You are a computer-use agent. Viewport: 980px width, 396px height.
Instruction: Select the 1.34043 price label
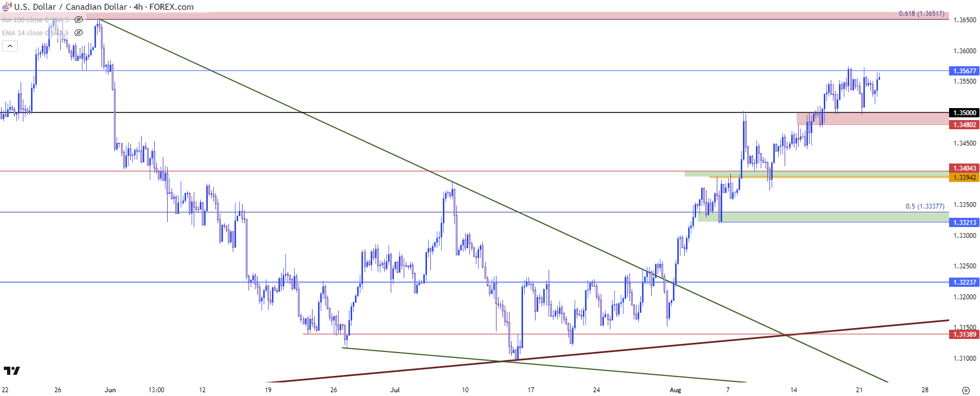[964, 168]
